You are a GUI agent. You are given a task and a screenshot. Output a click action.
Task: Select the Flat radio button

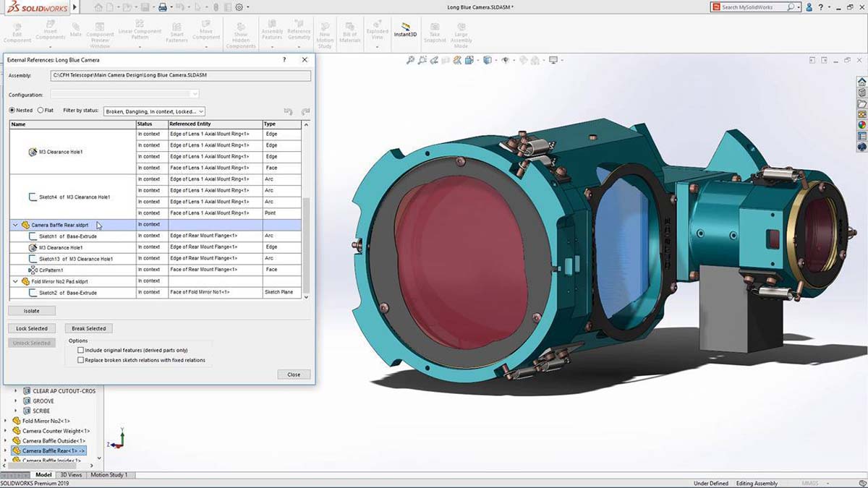tap(41, 110)
